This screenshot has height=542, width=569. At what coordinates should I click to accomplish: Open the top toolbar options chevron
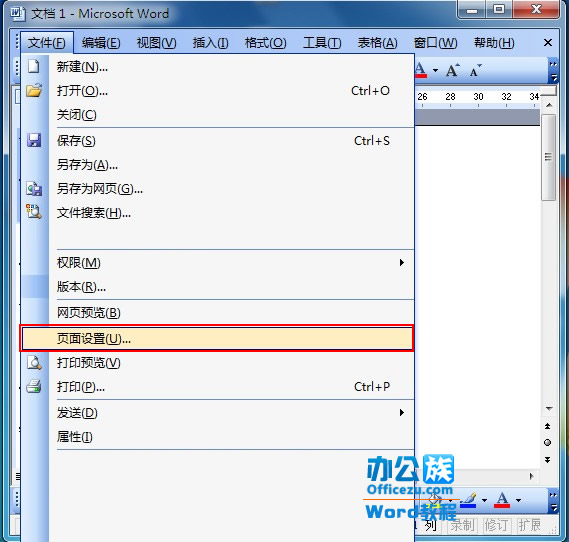553,70
